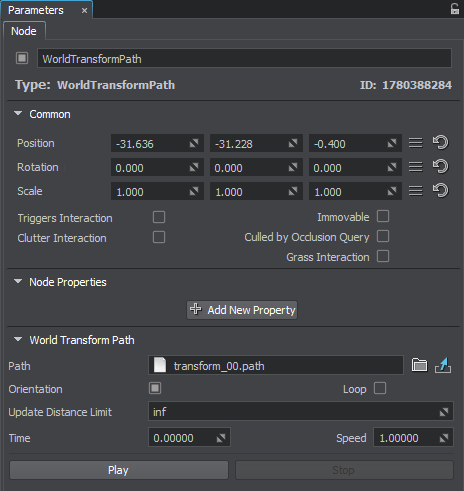Screen dimensions: 464x491
Task: Select the Node tab
Action: tap(24, 31)
